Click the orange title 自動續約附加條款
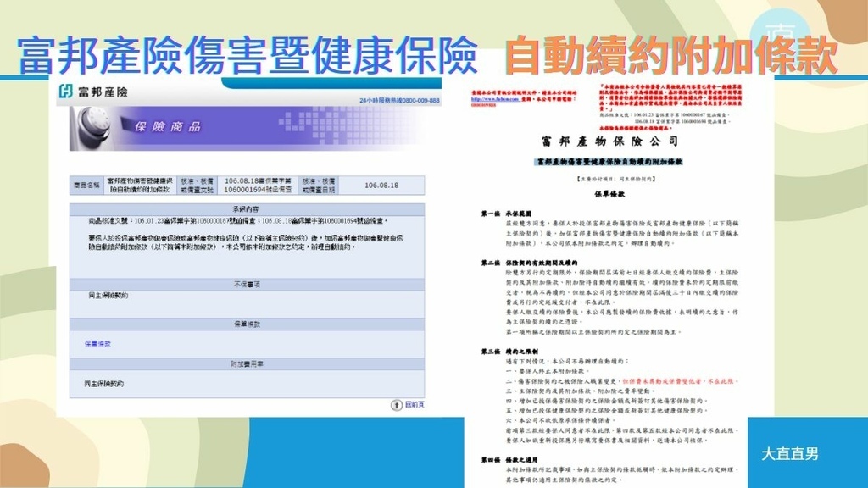Viewport: 868px width, 488px height. 670,55
